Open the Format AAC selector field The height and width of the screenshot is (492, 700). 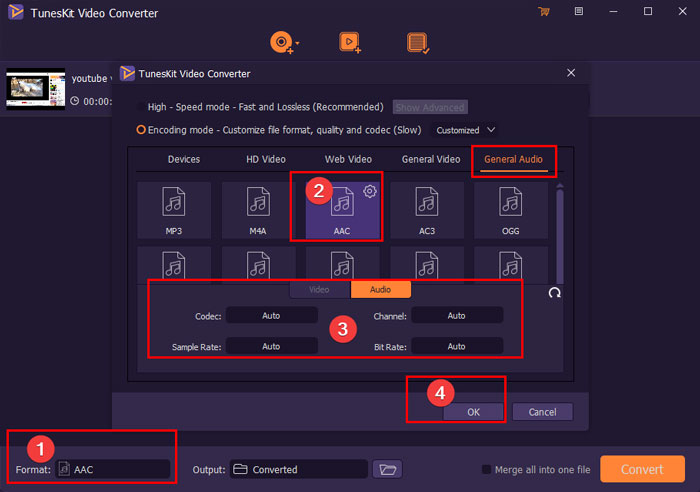(113, 469)
